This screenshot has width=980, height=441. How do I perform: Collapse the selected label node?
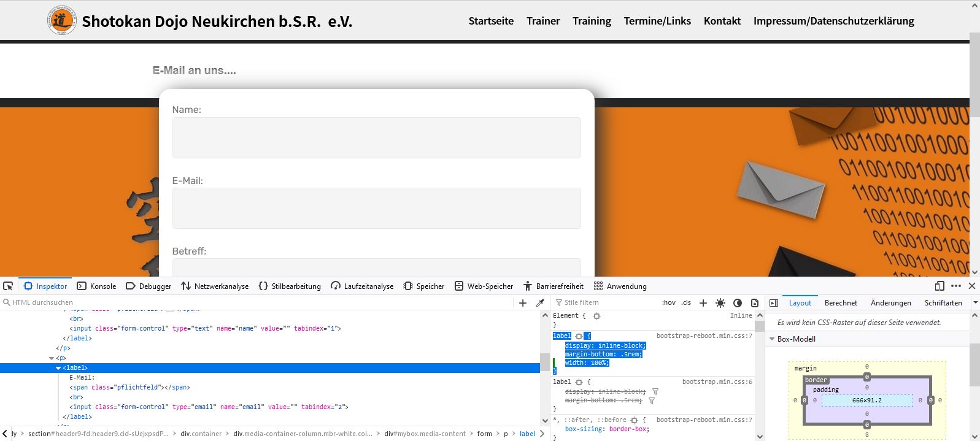click(x=58, y=368)
